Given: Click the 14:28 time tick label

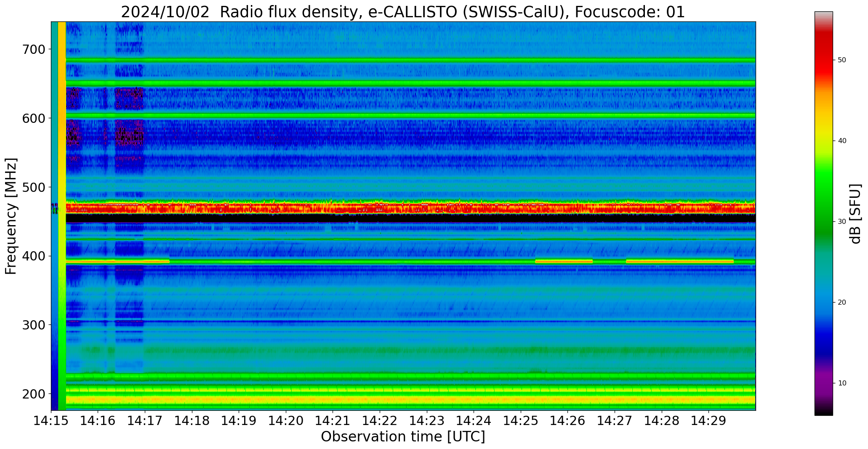Looking at the screenshot, I should tap(662, 421).
